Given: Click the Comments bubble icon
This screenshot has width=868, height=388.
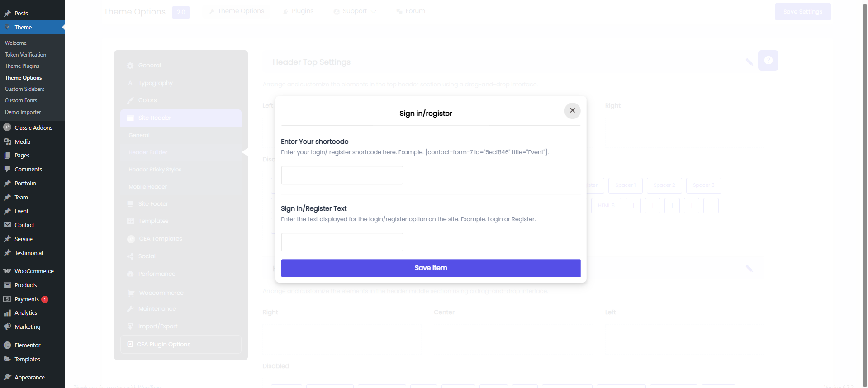Looking at the screenshot, I should click(7, 169).
